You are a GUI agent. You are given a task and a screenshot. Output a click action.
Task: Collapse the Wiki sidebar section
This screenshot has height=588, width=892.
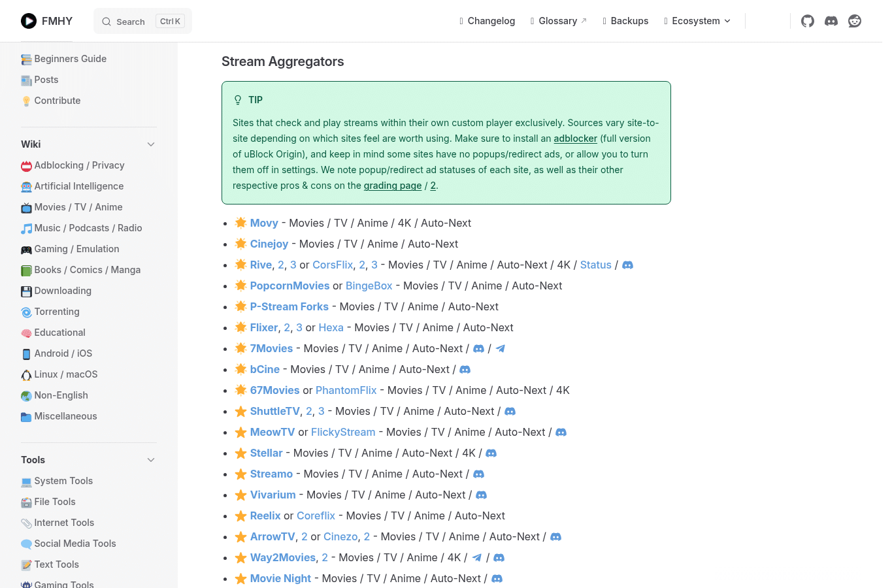(x=151, y=144)
